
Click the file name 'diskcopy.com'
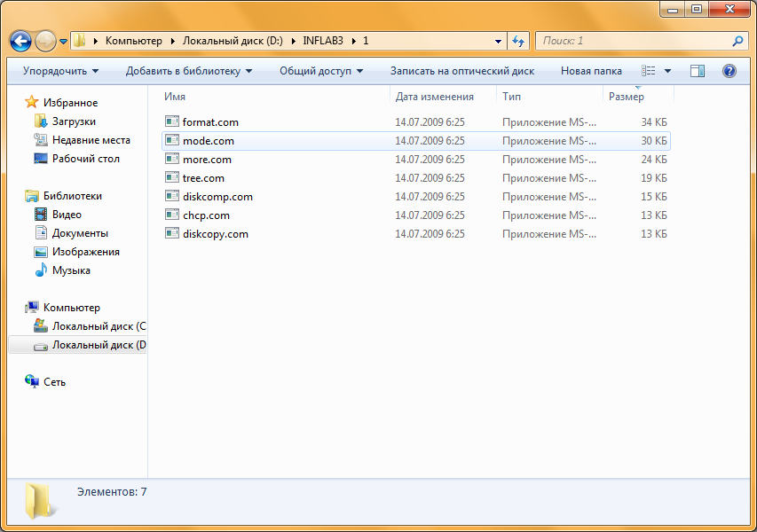coord(216,234)
